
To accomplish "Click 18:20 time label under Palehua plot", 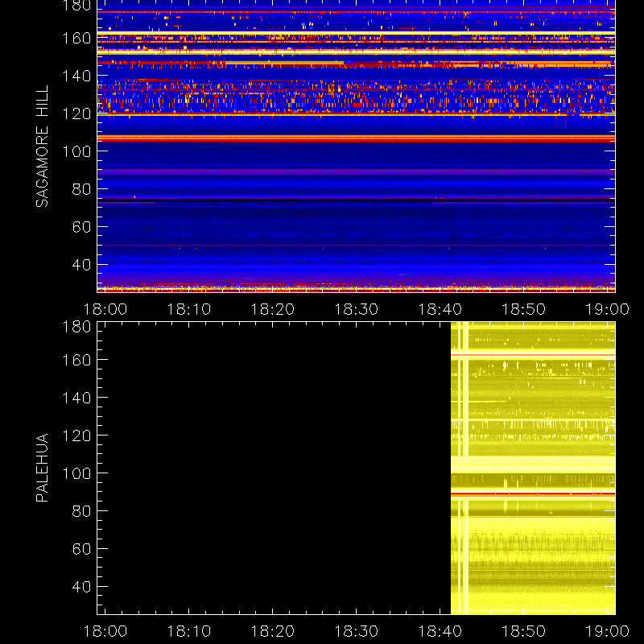I will pyautogui.click(x=273, y=631).
